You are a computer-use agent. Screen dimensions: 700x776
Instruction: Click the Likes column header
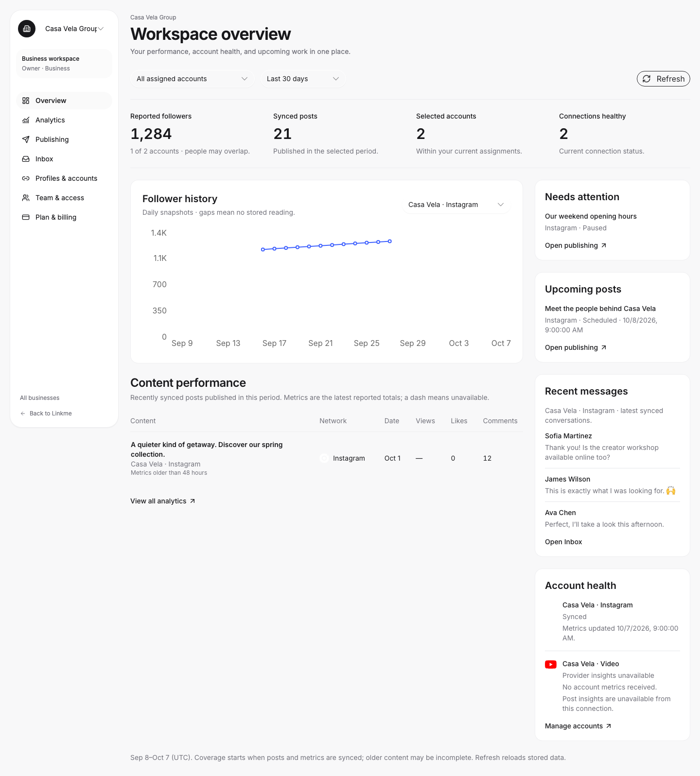tap(459, 421)
